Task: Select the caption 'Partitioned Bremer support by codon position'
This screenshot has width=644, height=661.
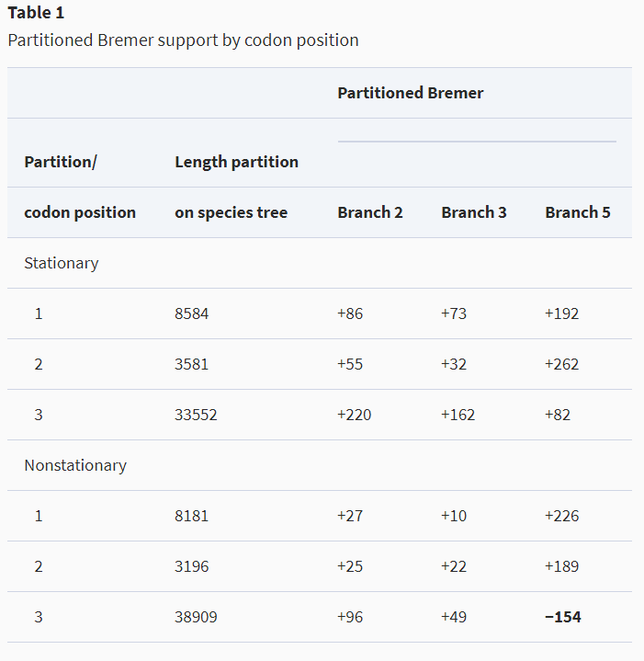Action: pyautogui.click(x=183, y=40)
